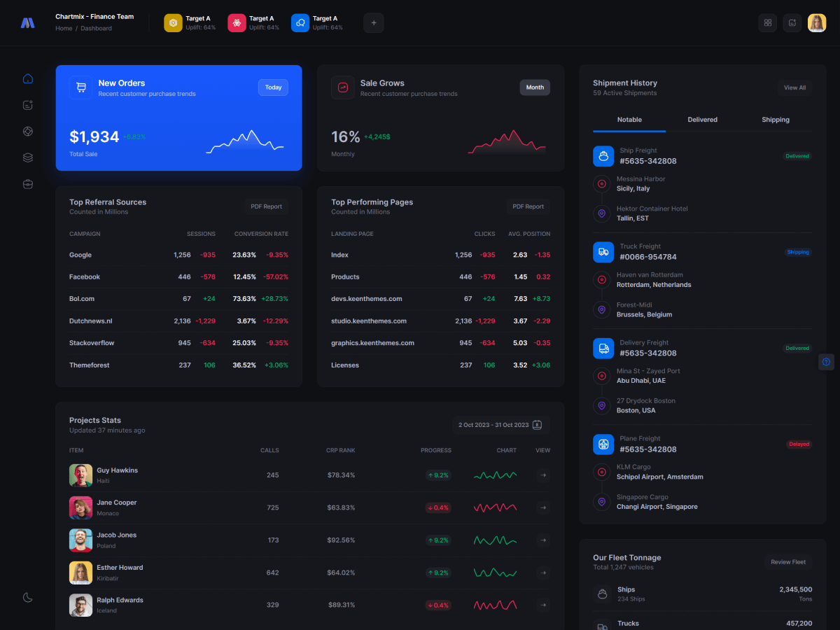Click the blue help widget on right edge
The height and width of the screenshot is (630, 840).
point(826,362)
